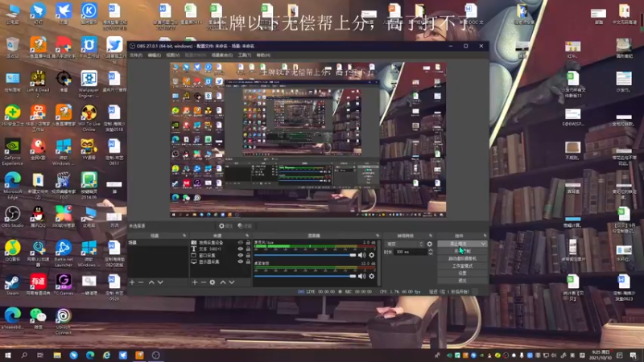The width and height of the screenshot is (644, 362).
Task: Pop out the 来源 dock with header icon
Action: tap(247, 236)
